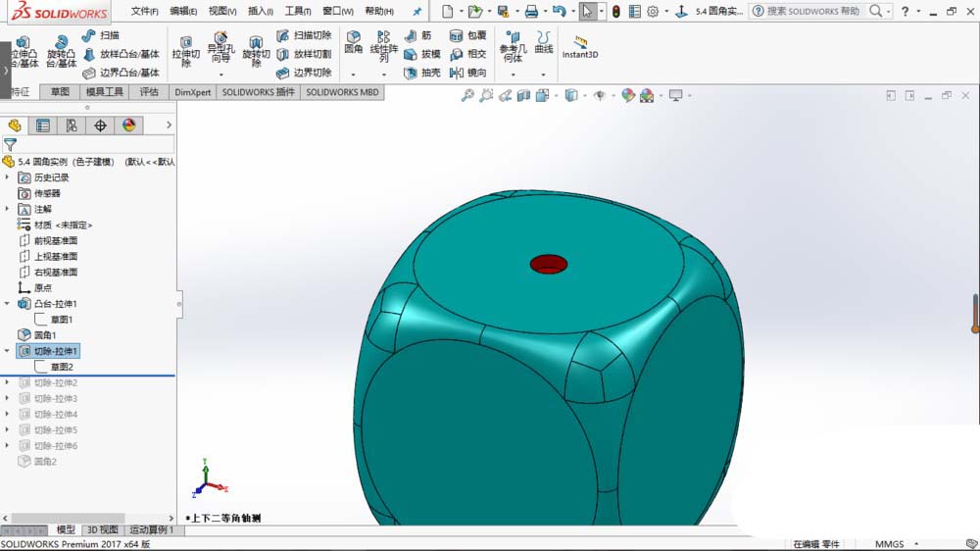Click the 放样凸台/基体 loft boss tool
This screenshot has width=980, height=551.
[x=122, y=54]
